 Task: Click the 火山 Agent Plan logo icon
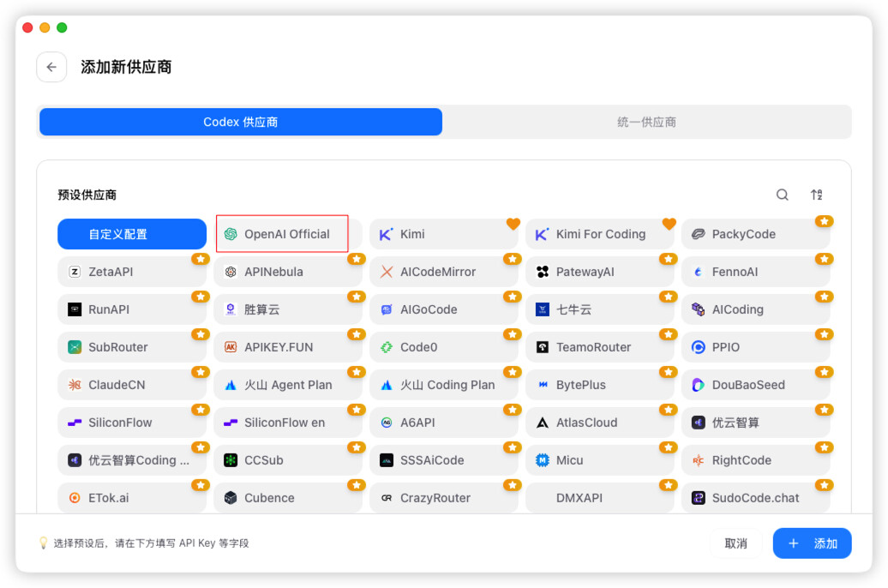coord(231,385)
